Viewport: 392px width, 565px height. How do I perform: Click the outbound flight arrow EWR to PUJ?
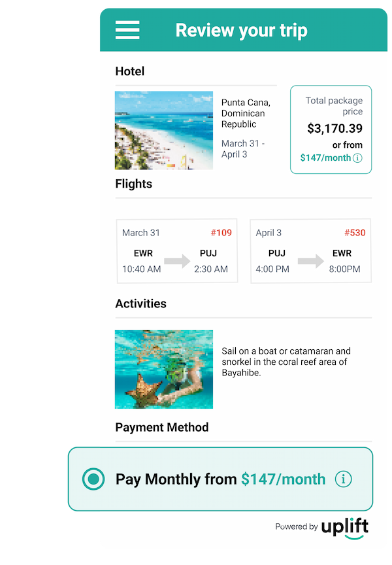click(176, 262)
